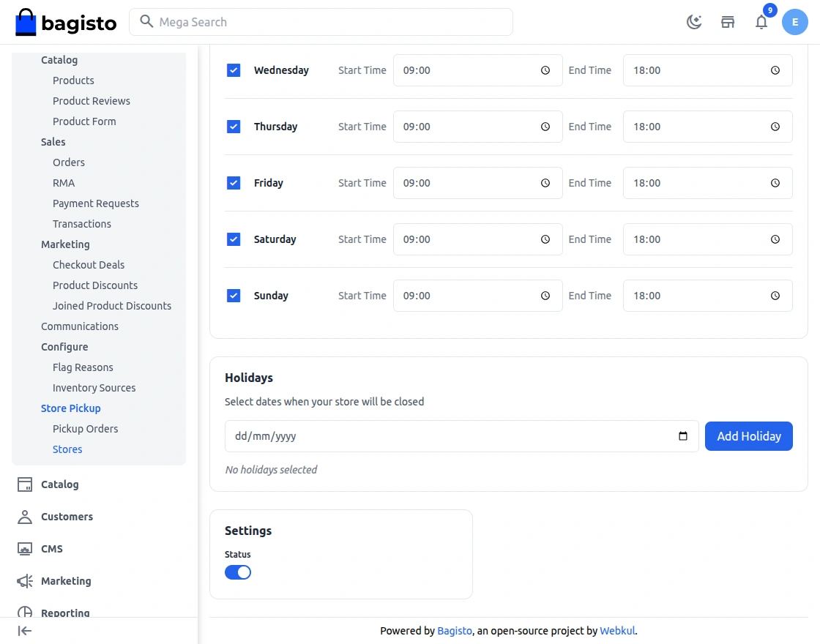820x644 pixels.
Task: Click the search magnifier icon
Action: point(146,21)
